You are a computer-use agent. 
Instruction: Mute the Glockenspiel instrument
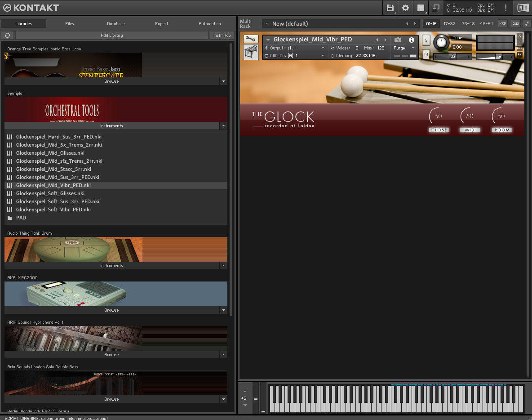coord(426,55)
